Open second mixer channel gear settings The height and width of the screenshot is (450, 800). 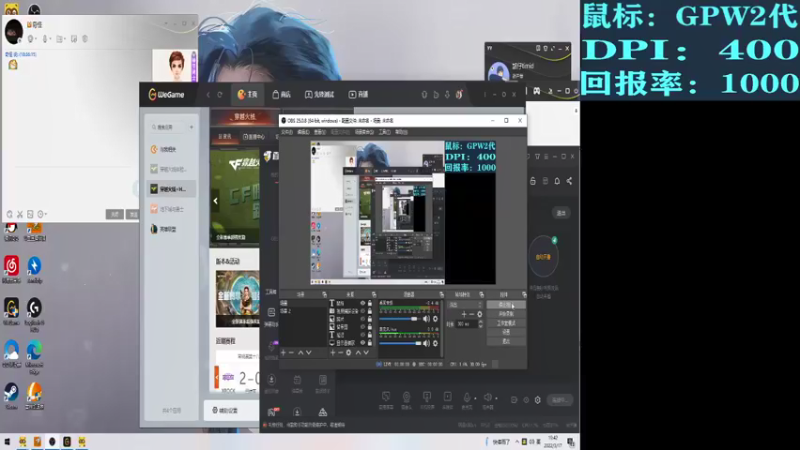[435, 343]
